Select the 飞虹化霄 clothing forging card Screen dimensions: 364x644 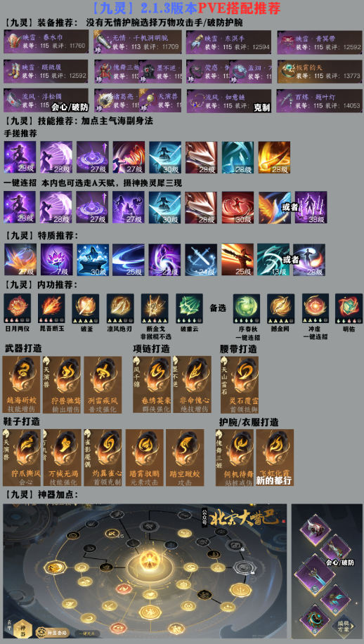click(x=275, y=458)
